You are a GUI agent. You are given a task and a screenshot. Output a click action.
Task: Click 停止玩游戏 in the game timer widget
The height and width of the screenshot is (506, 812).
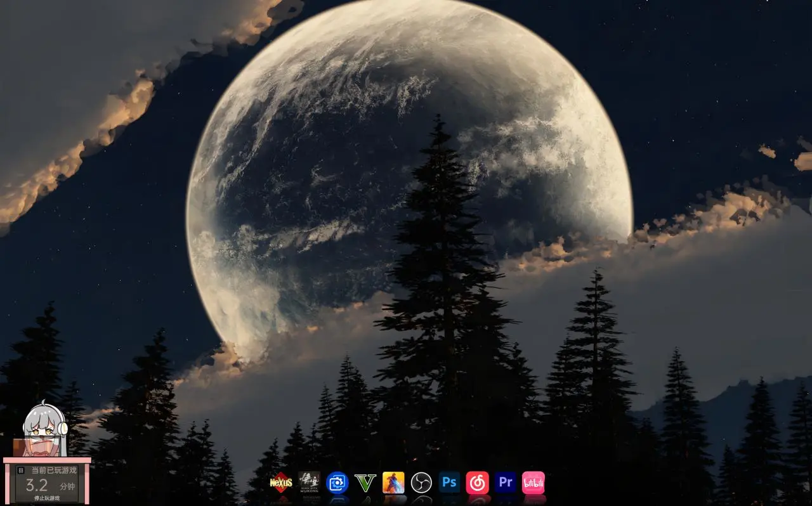tap(47, 498)
